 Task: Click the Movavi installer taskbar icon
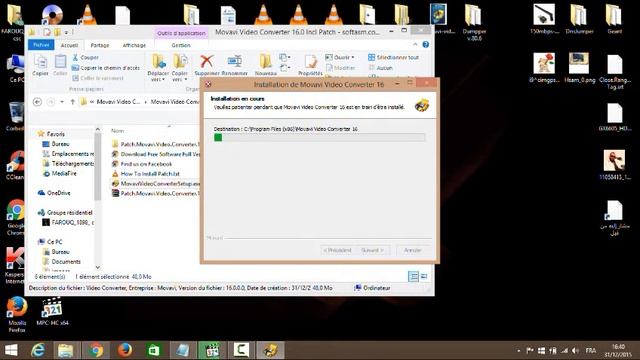pyautogui.click(x=270, y=350)
